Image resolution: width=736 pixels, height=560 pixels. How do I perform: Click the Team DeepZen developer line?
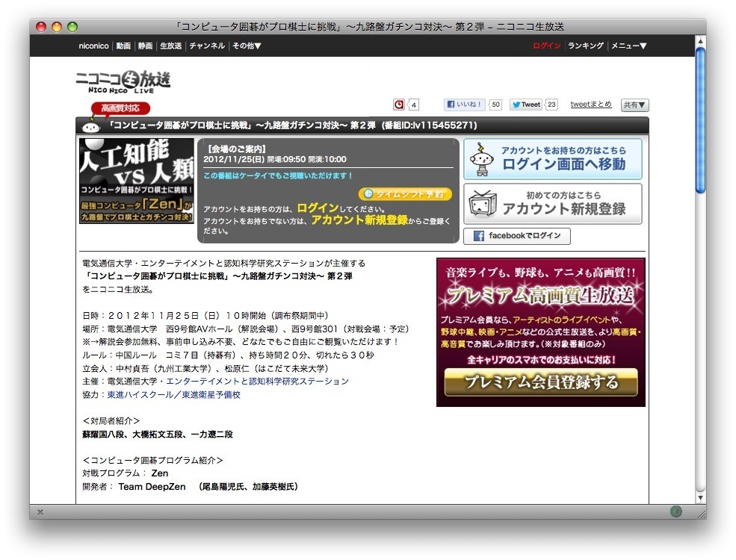click(x=190, y=487)
